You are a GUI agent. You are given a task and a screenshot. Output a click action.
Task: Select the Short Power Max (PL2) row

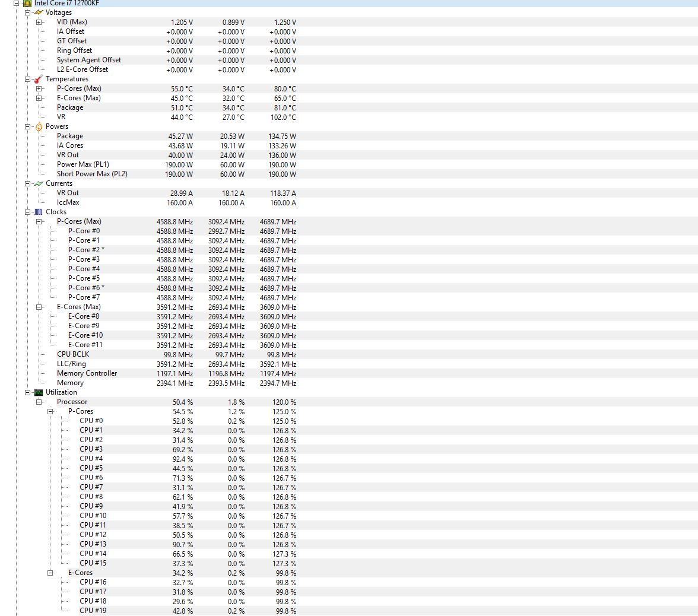(x=92, y=174)
